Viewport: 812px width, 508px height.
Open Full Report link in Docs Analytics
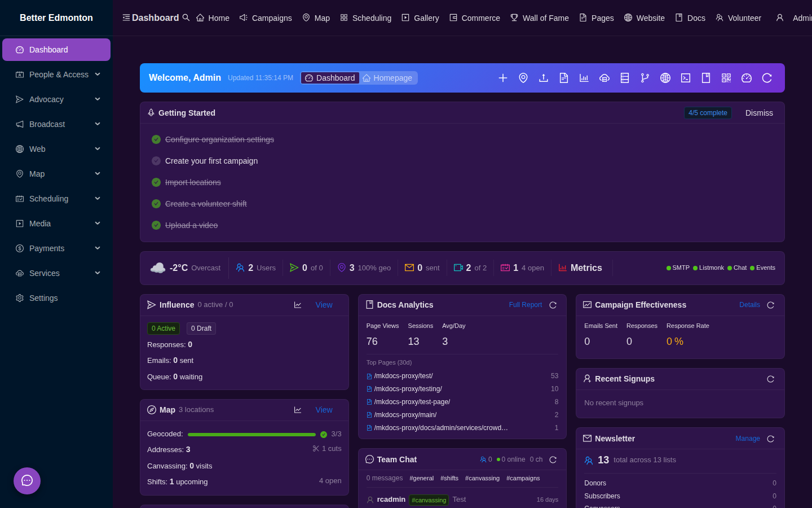[x=526, y=305]
